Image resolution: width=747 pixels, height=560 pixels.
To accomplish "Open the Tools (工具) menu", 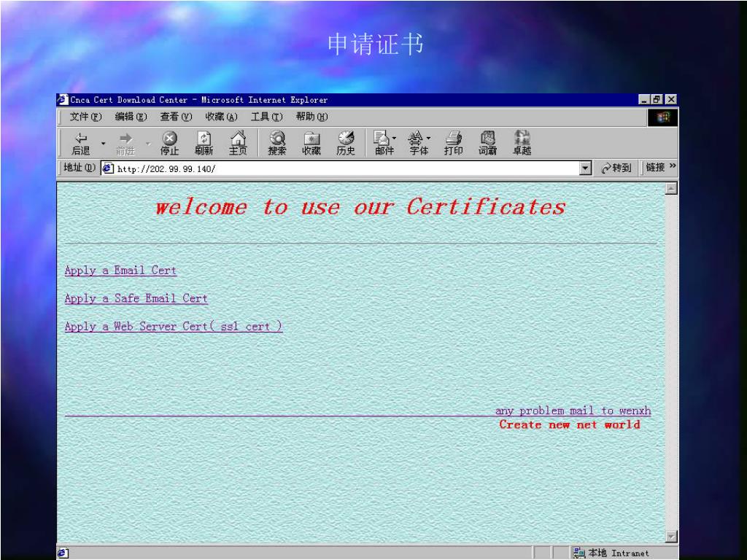I will tap(266, 117).
